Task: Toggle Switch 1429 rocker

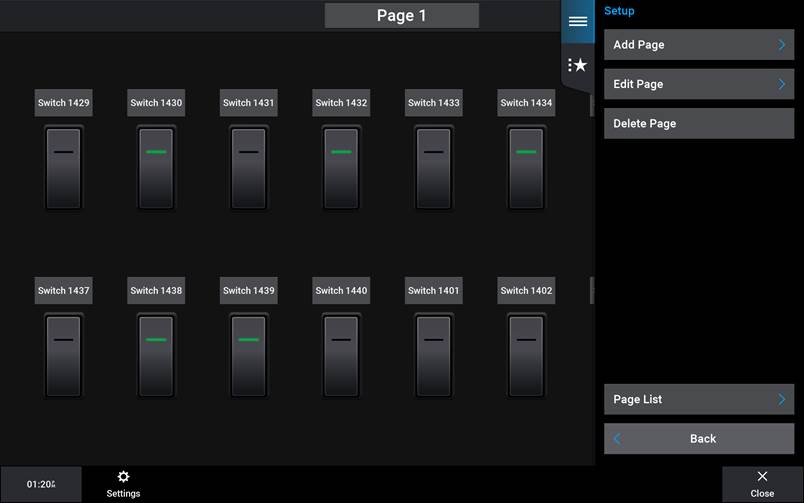Action: tap(64, 168)
